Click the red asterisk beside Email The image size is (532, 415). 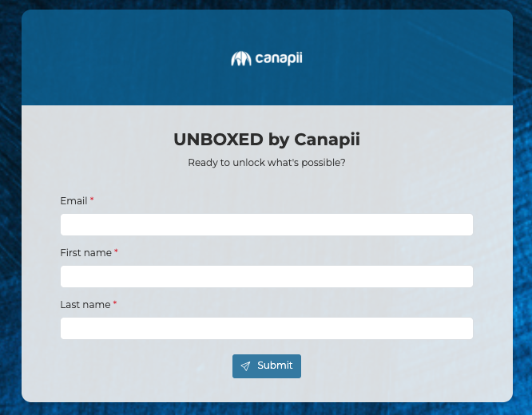pyautogui.click(x=92, y=200)
